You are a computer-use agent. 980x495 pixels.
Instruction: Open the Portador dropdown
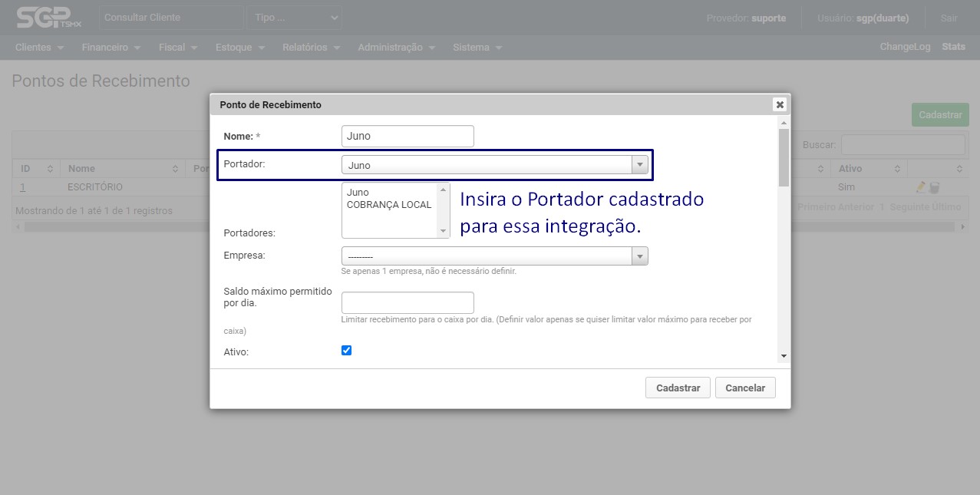(495, 165)
